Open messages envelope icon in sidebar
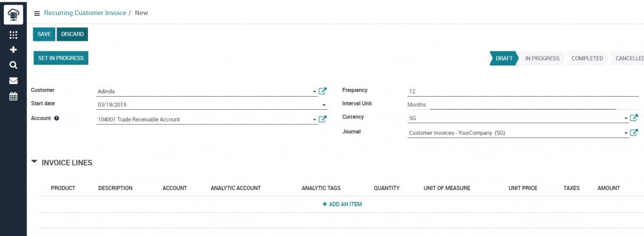644x236 pixels. (13, 81)
